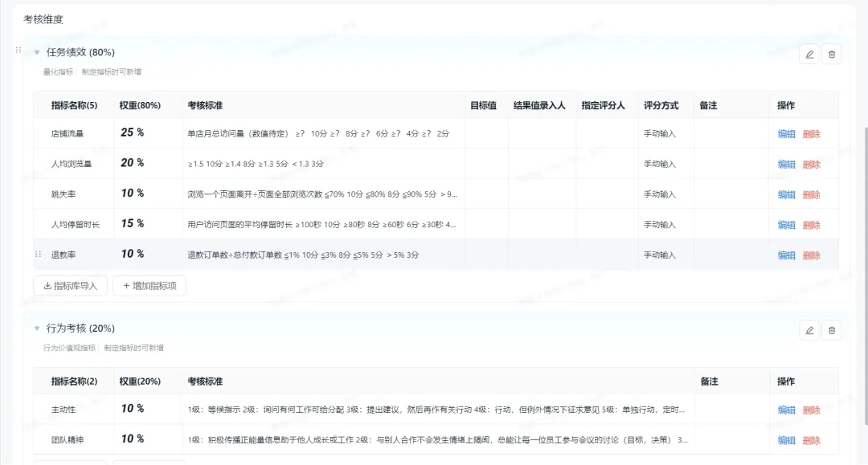Click the 团队精神 indicator name
The image size is (868, 465).
[x=67, y=440]
